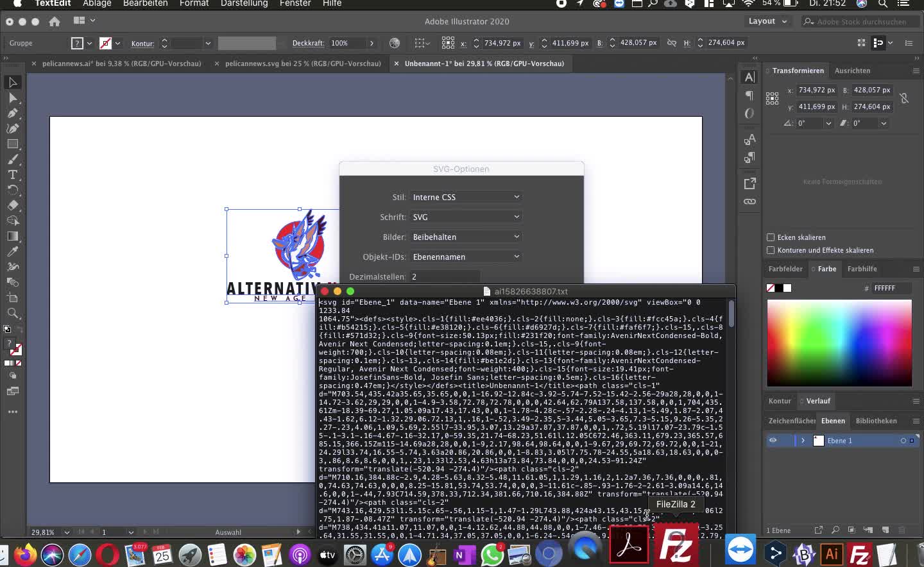Image resolution: width=924 pixels, height=567 pixels.
Task: Select the Rectangle tool
Action: (x=13, y=144)
